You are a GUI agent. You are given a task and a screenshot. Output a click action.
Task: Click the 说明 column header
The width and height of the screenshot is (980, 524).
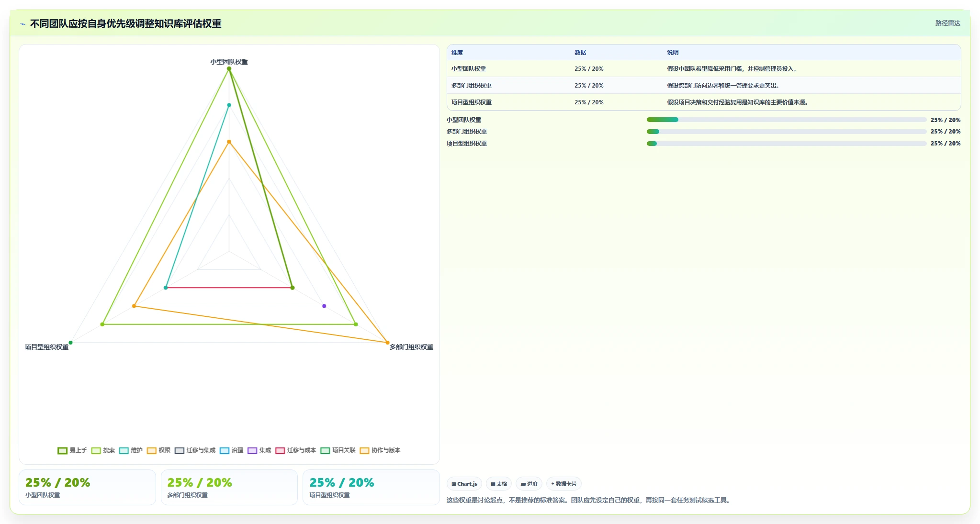pos(673,53)
